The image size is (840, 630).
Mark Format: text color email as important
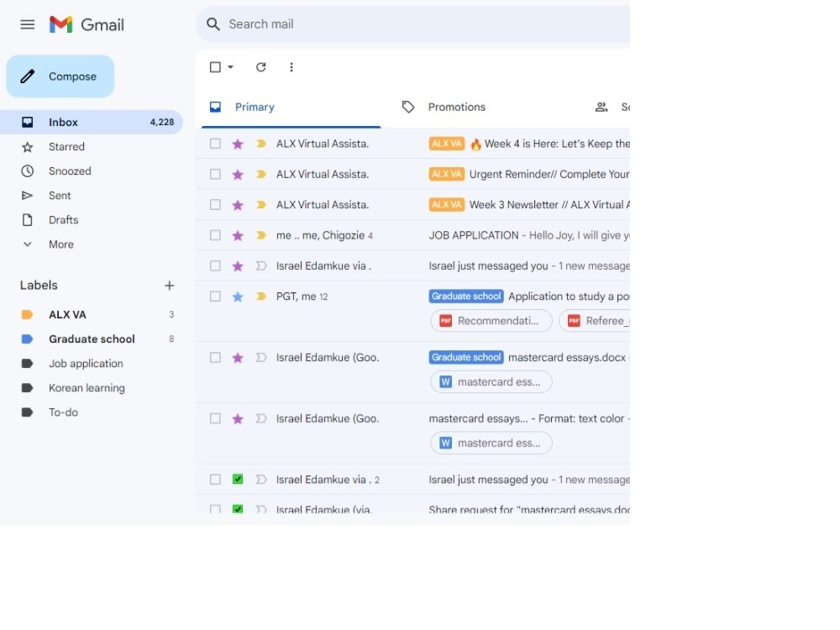click(261, 418)
